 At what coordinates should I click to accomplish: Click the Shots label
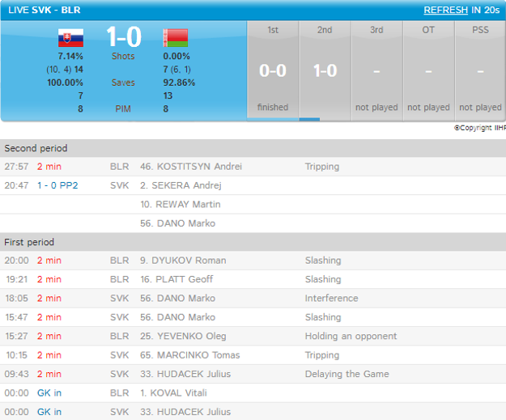click(123, 56)
